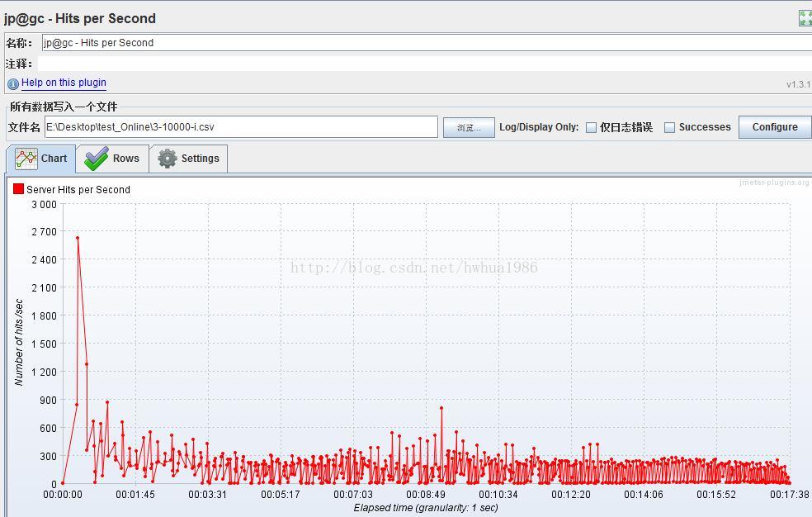Click the 名称 name input field

tap(427, 42)
